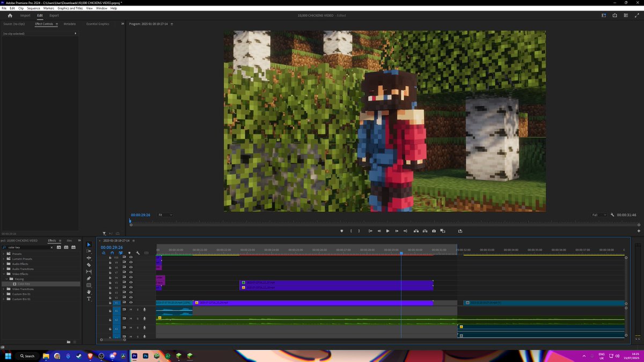Toggle visibility eye of track V2
The width and height of the screenshot is (644, 362).
(x=130, y=297)
